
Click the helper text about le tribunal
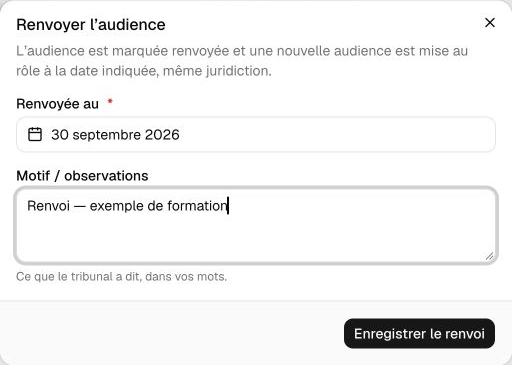click(121, 277)
